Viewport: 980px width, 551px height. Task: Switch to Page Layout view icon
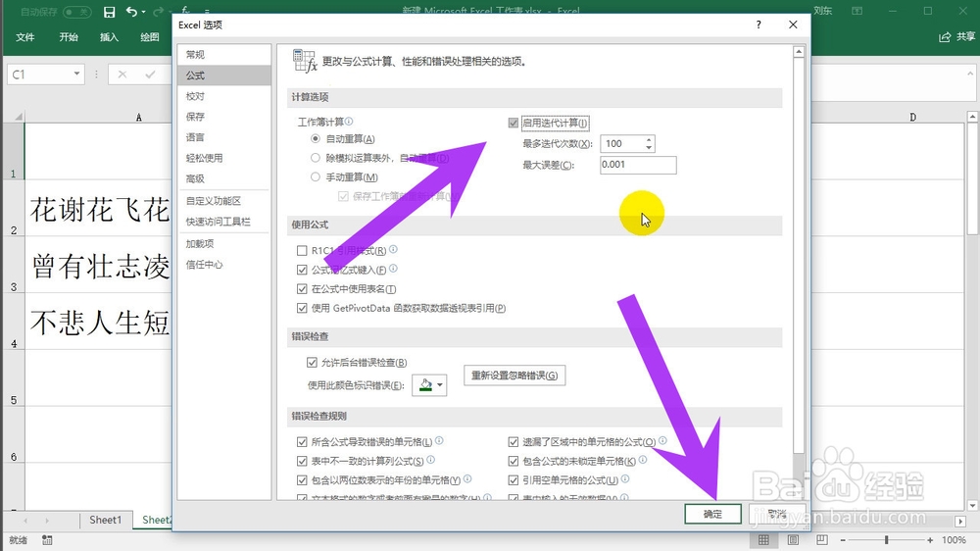coord(793,540)
